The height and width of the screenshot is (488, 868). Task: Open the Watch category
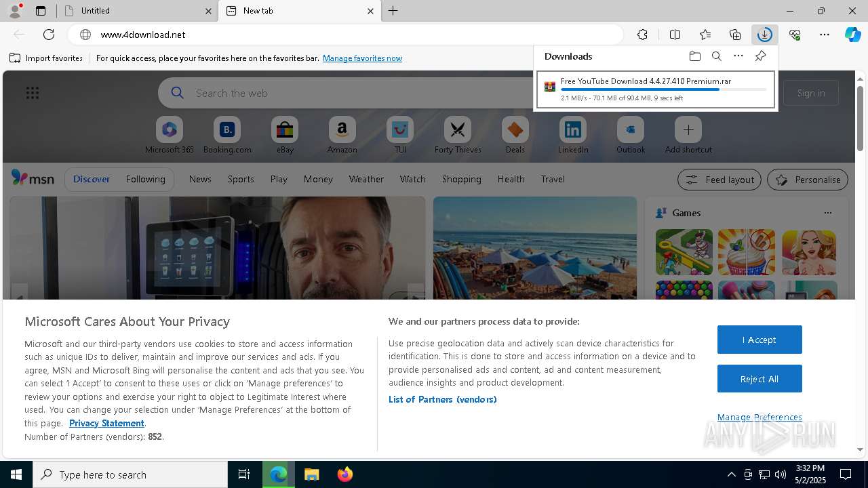(412, 179)
